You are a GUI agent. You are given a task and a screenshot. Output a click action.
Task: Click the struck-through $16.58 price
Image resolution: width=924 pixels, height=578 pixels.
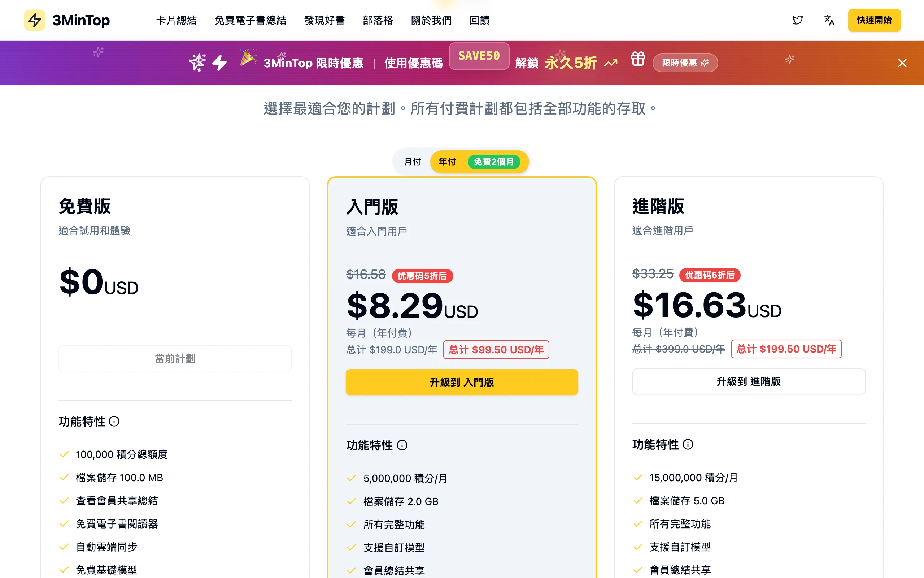click(366, 275)
